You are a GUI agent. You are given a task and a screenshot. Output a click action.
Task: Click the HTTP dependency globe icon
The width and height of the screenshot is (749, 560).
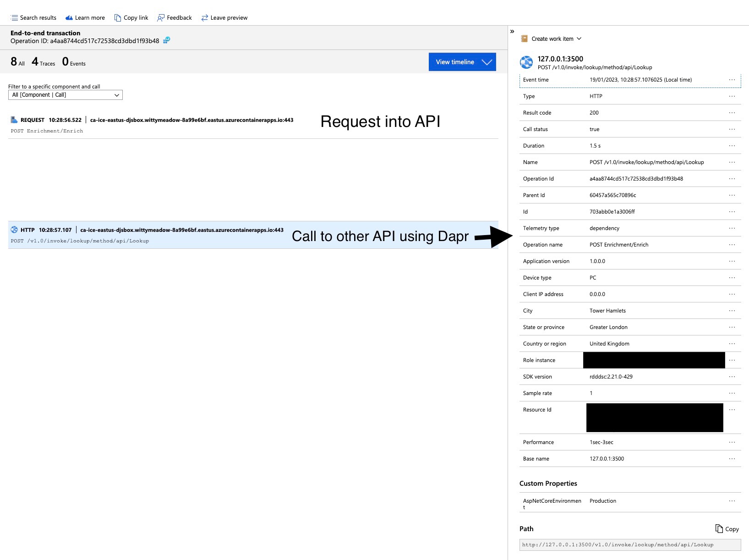14,230
